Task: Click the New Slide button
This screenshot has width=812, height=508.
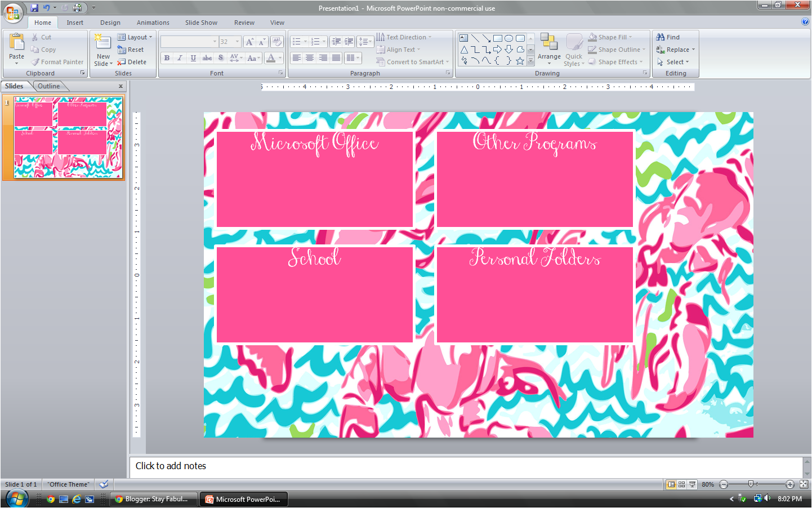Action: 103,42
